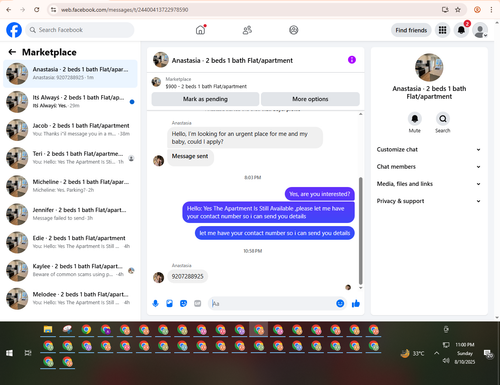
Task: Open Task View on the taskbar
Action: coord(28,353)
